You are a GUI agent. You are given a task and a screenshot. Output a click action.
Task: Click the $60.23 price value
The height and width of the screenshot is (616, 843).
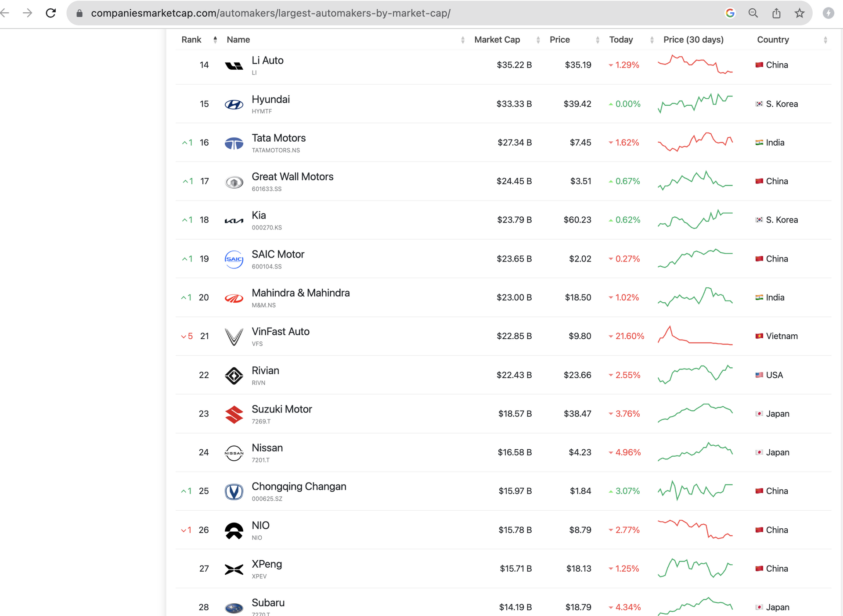(x=577, y=220)
